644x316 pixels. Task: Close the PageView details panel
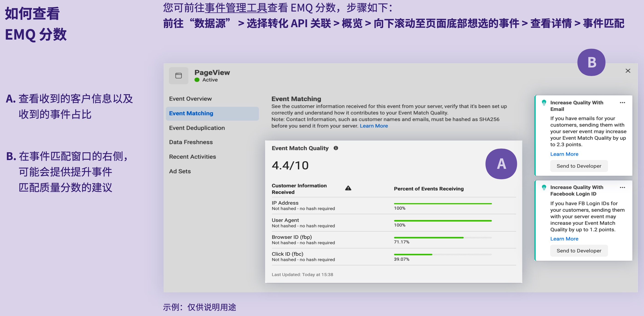pos(627,71)
